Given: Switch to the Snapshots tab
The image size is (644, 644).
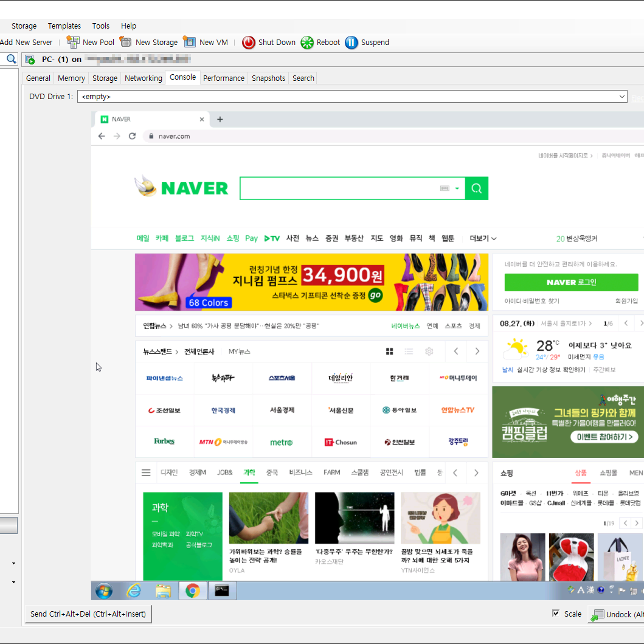Looking at the screenshot, I should click(268, 78).
